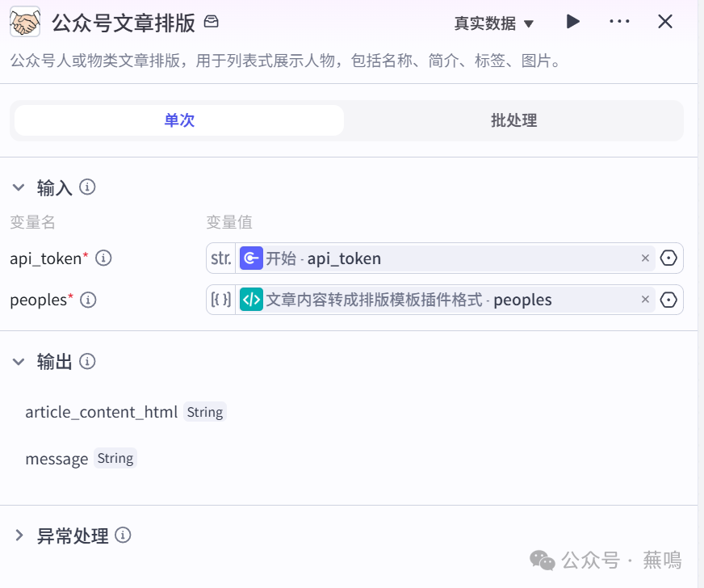Click the info icon beside 异常处理

click(124, 535)
